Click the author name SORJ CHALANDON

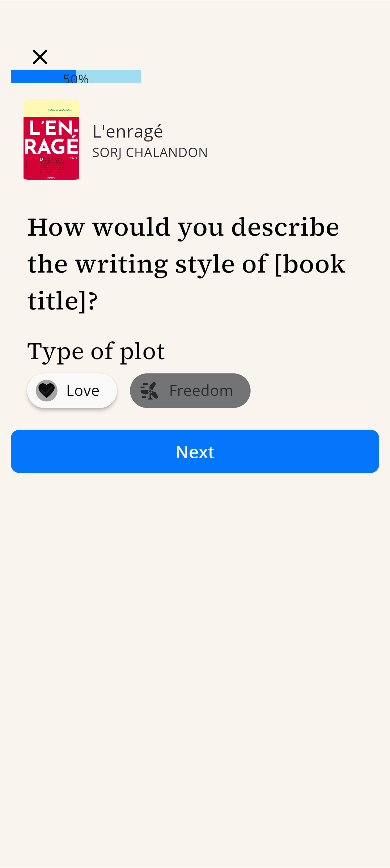pos(150,153)
